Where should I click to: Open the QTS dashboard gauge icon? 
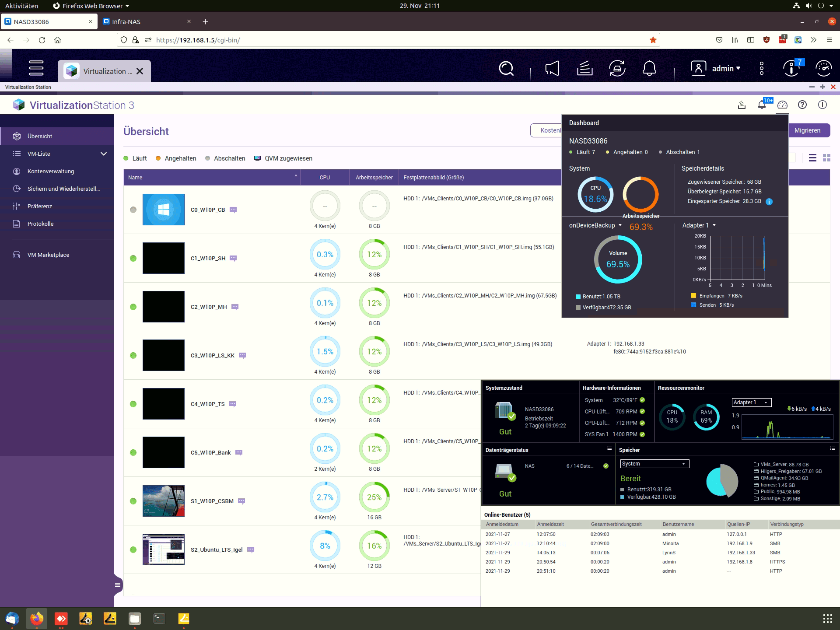point(824,69)
